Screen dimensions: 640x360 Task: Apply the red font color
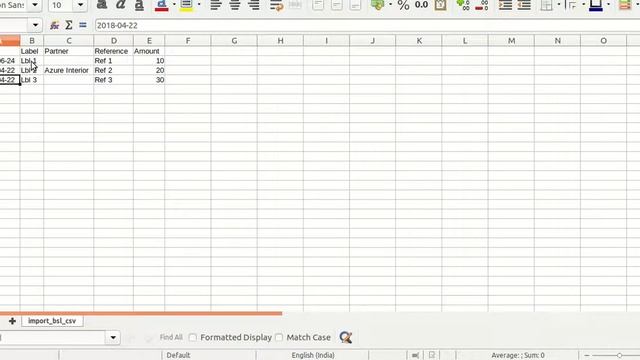162,5
